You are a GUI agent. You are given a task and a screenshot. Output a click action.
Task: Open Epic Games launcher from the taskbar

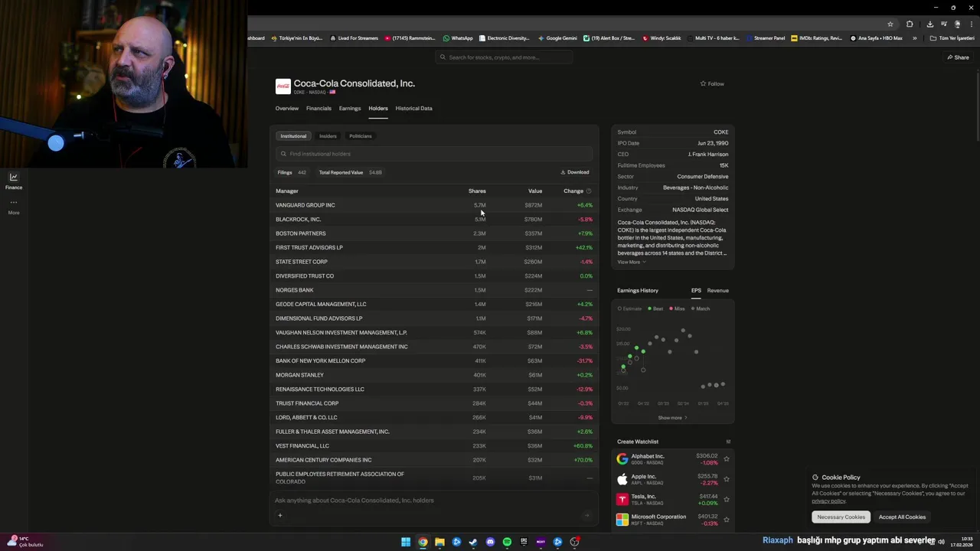[524, 542]
